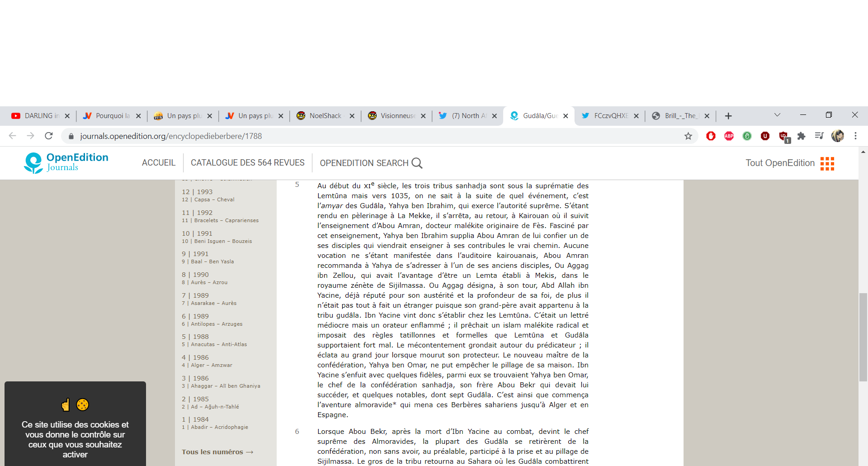Click the browser back arrow
The image size is (868, 466).
pyautogui.click(x=13, y=136)
